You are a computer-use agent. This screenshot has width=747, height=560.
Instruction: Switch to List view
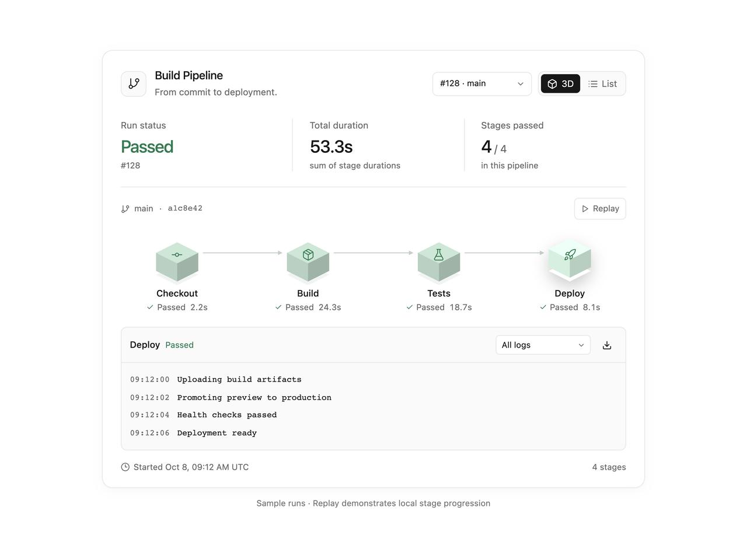(602, 84)
